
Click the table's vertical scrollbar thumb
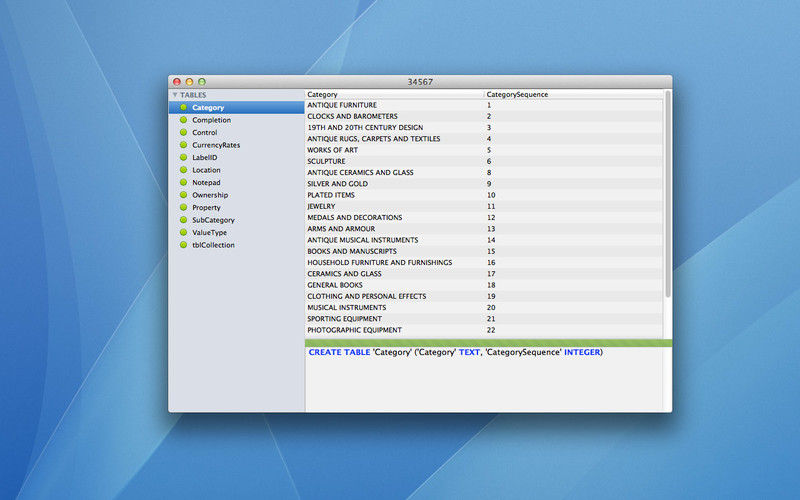(668, 194)
